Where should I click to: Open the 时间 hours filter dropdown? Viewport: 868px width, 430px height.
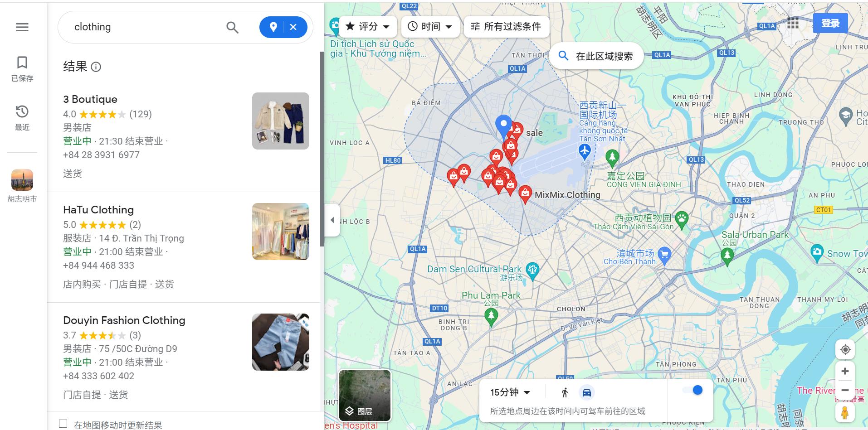pos(429,26)
